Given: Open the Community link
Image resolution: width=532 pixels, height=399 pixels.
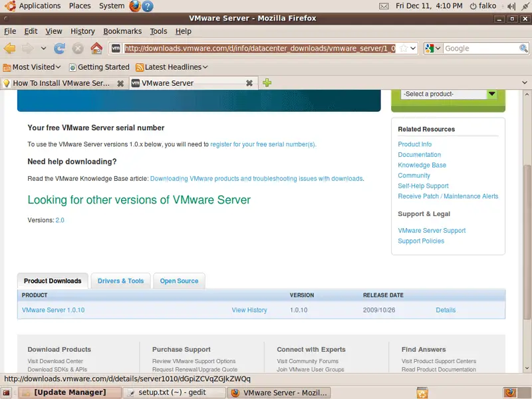Looking at the screenshot, I should click(414, 176).
